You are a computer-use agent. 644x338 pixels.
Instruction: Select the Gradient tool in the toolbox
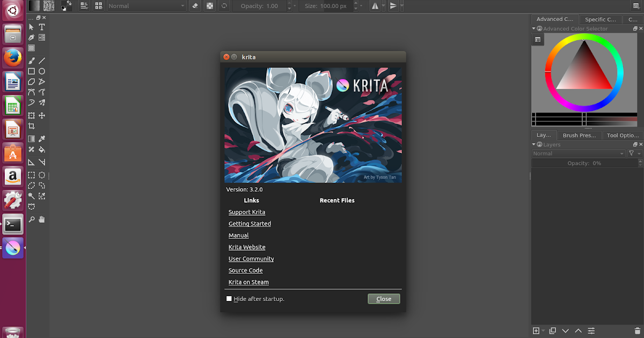(x=32, y=139)
